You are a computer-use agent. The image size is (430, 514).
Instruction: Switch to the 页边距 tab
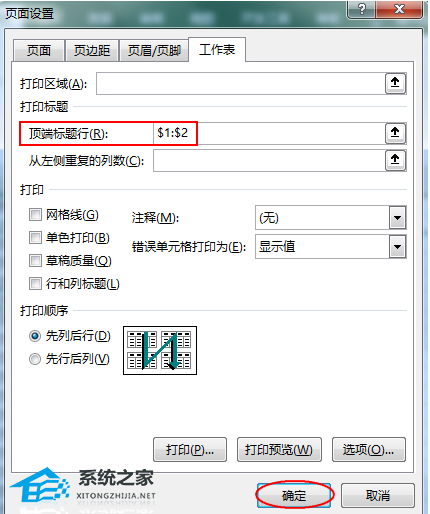pos(92,50)
